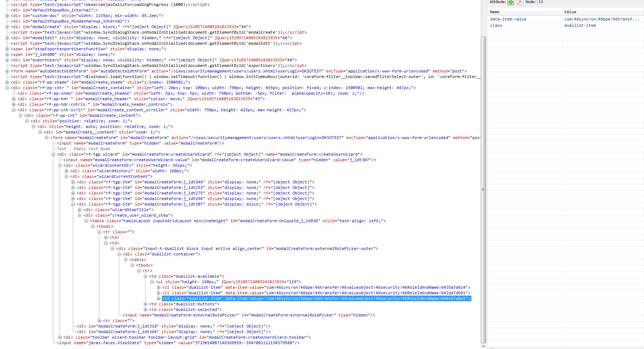Expand the duallist-buttons td node
This screenshot has width=644, height=349.
pyautogui.click(x=146, y=304)
